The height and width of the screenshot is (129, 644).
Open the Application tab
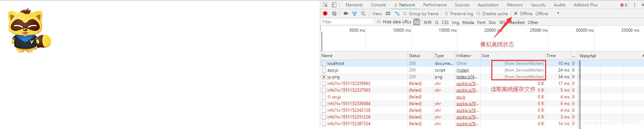tap(488, 5)
